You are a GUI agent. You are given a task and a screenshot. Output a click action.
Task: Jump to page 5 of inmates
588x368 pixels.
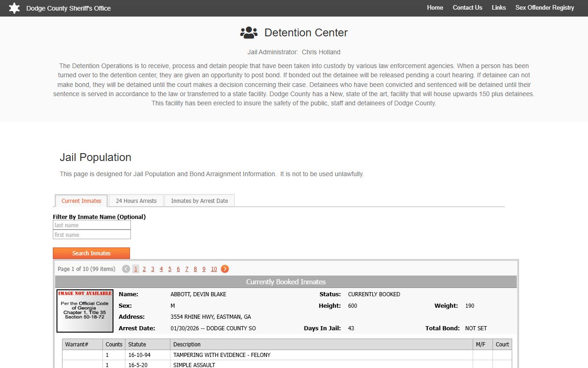[x=170, y=269]
